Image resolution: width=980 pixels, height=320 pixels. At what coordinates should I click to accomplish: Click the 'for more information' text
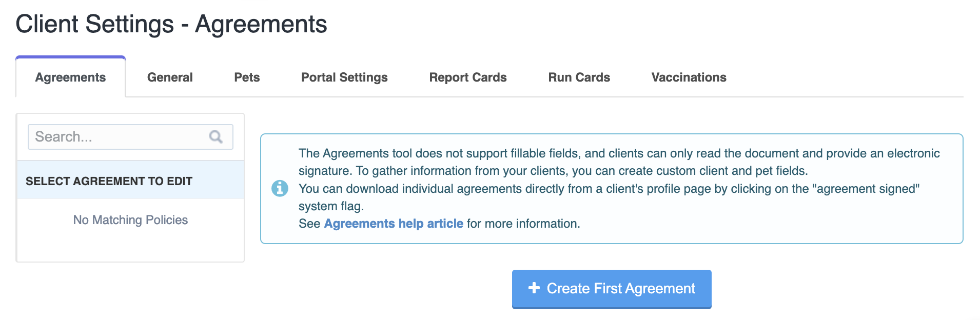click(x=523, y=224)
